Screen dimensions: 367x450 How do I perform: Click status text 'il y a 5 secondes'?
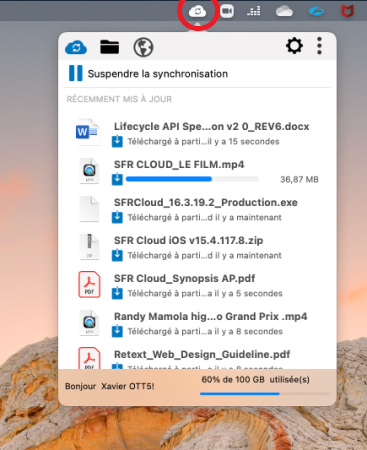249,294
